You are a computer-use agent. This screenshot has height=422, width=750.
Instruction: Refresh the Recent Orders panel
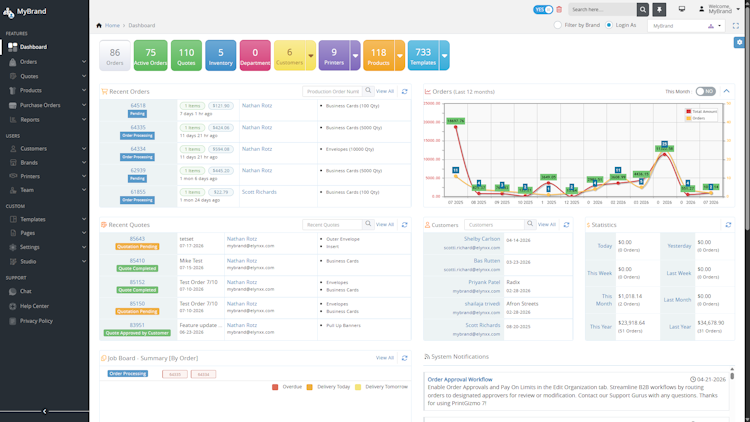coord(405,91)
